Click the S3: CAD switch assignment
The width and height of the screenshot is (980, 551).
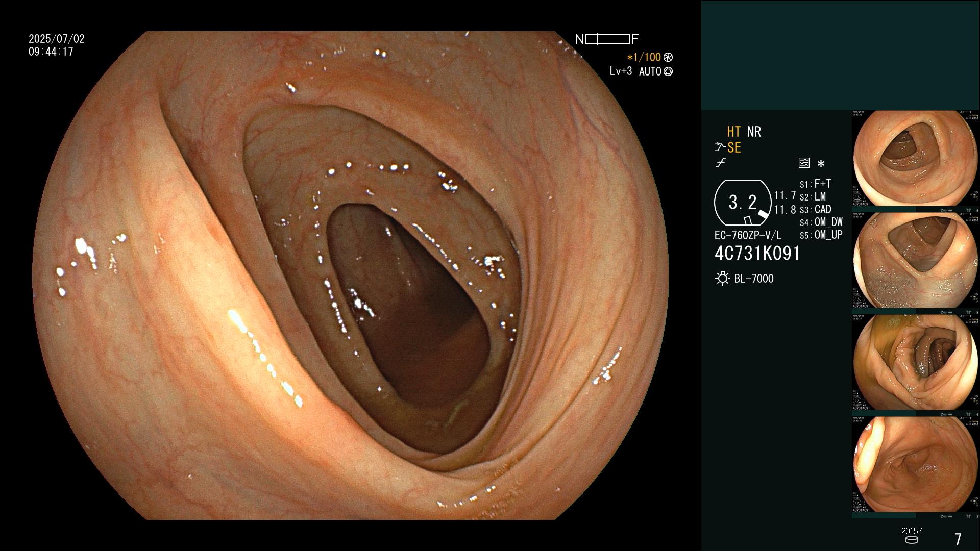coord(816,209)
